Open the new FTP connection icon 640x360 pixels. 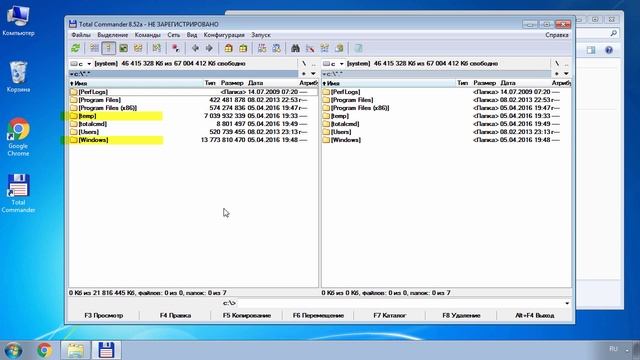[277, 48]
